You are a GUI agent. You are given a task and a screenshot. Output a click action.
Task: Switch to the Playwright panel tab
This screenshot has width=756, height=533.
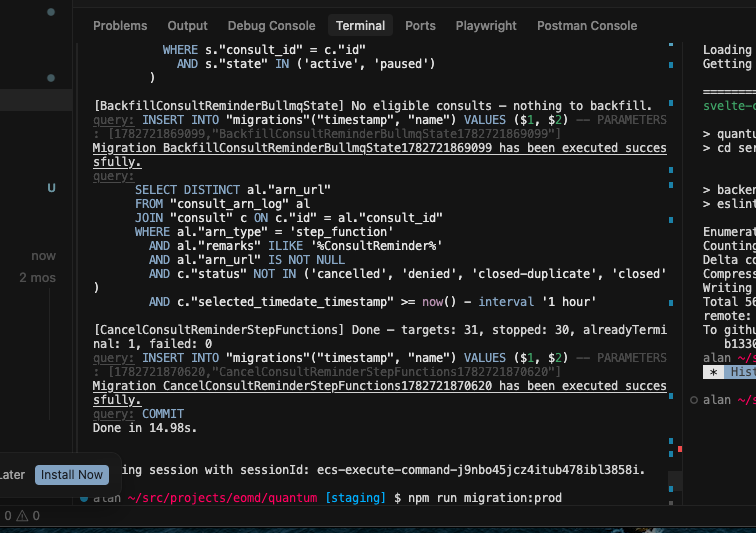tap(486, 26)
